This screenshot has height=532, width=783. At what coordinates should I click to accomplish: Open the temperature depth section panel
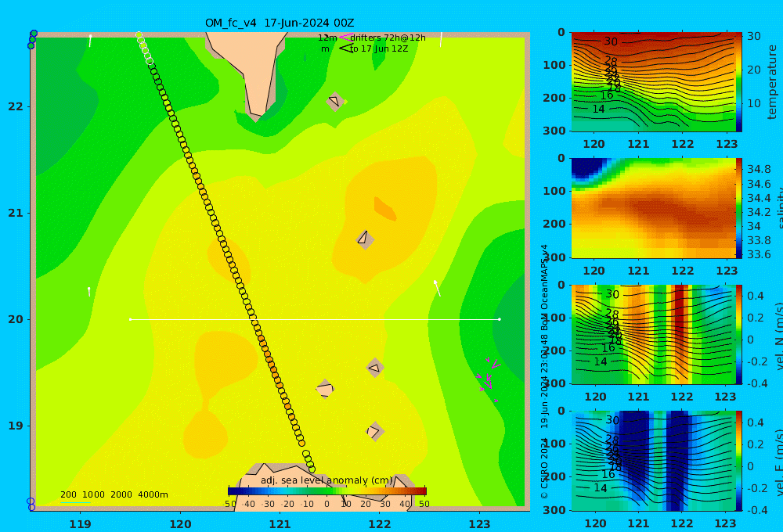tap(654, 82)
